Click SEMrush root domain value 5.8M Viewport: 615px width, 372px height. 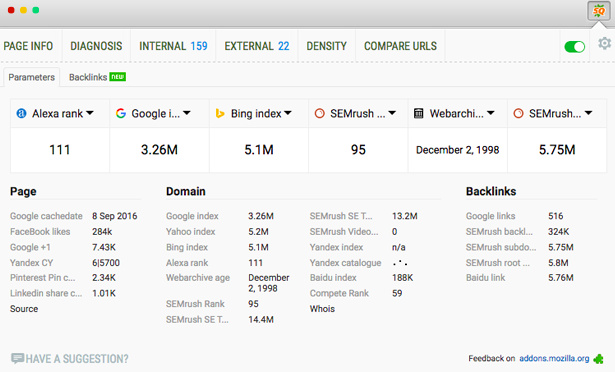pos(559,263)
